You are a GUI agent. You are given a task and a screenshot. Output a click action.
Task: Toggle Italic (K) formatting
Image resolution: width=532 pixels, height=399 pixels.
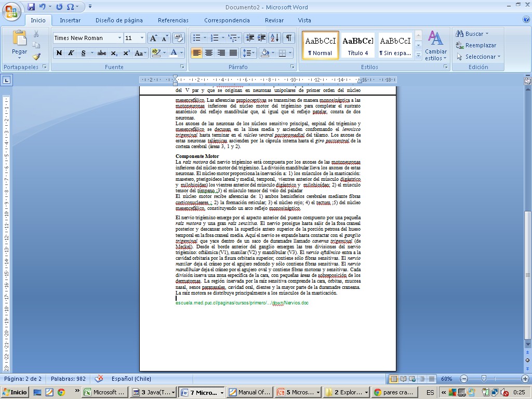point(71,53)
